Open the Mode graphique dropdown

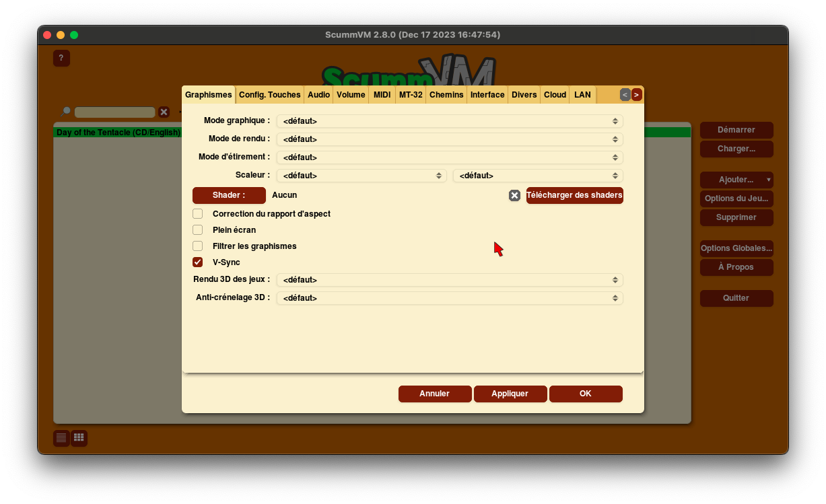pyautogui.click(x=450, y=121)
